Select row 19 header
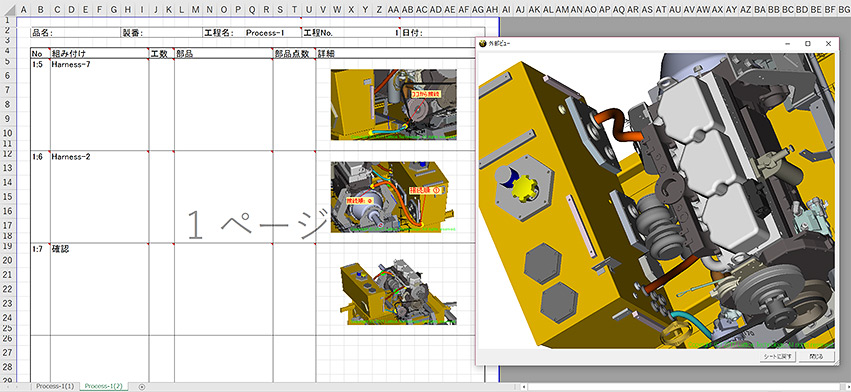851x392 pixels. [x=8, y=247]
